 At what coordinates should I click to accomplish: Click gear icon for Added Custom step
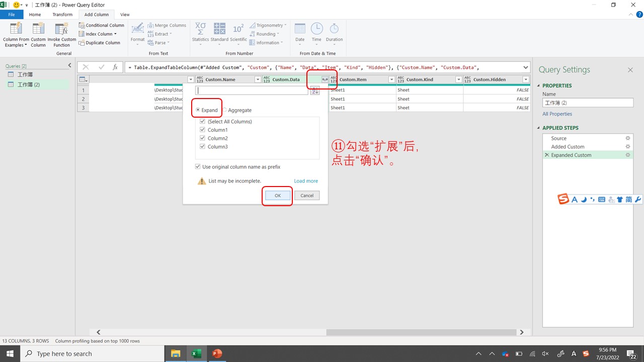pyautogui.click(x=627, y=147)
